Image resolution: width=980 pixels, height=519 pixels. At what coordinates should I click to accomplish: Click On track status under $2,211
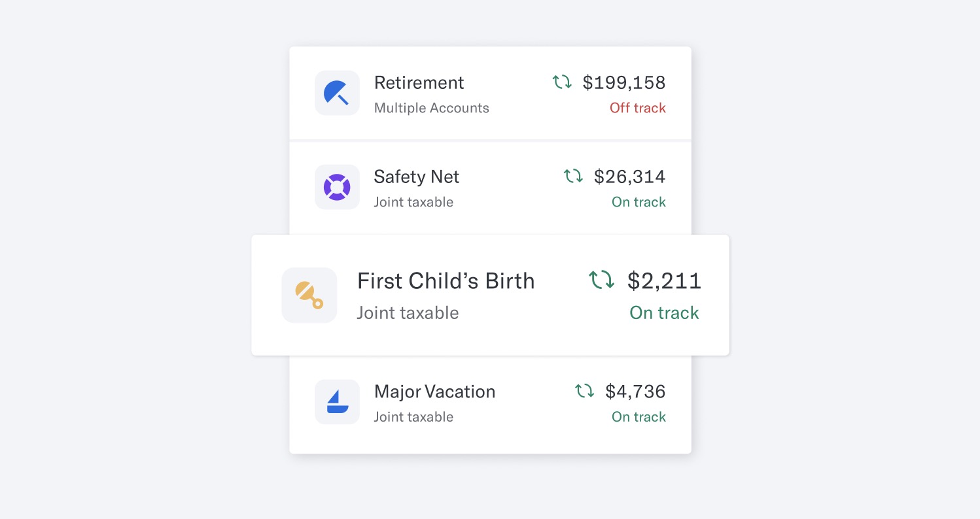coord(664,312)
